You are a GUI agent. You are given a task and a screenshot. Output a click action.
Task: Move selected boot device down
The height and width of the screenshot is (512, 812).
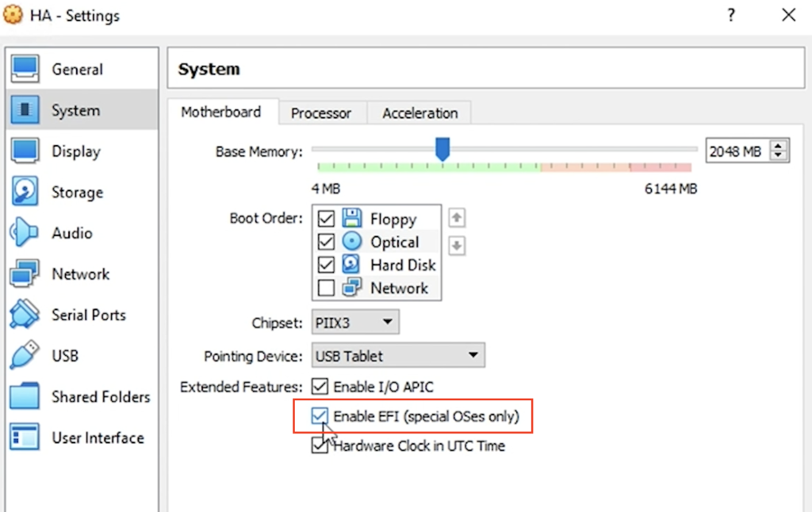click(x=456, y=246)
